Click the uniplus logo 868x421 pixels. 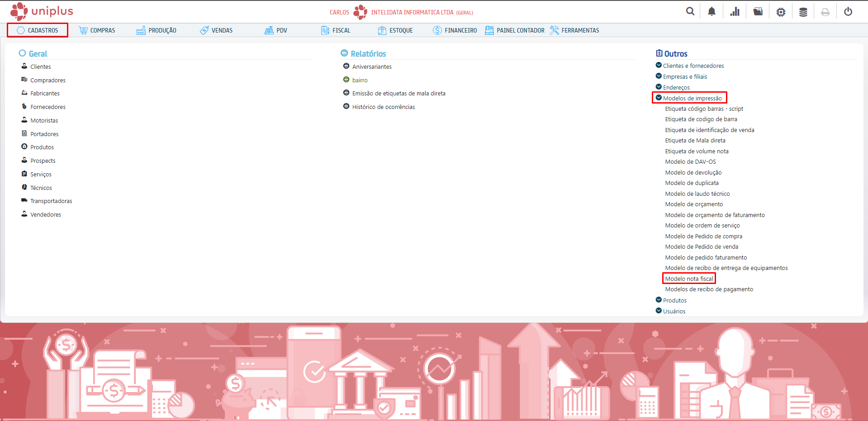pos(42,11)
